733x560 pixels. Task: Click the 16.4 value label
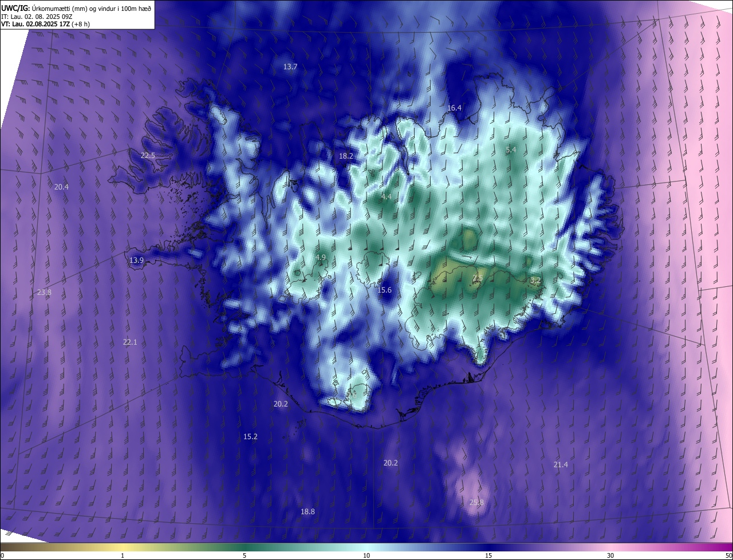(454, 108)
